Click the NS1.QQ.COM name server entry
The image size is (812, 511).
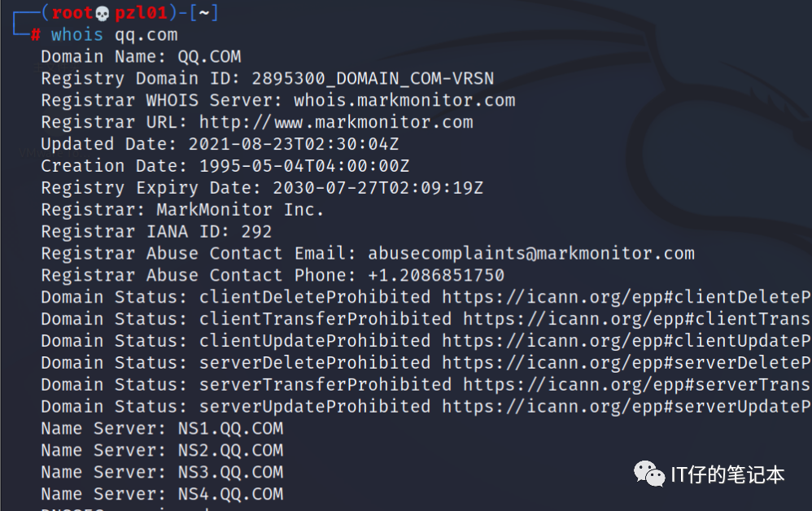(x=230, y=429)
